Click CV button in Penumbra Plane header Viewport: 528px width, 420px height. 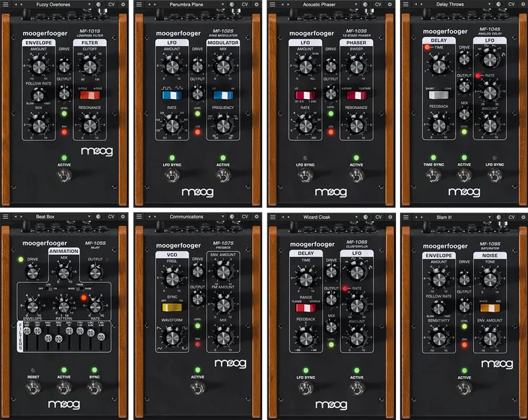244,5
